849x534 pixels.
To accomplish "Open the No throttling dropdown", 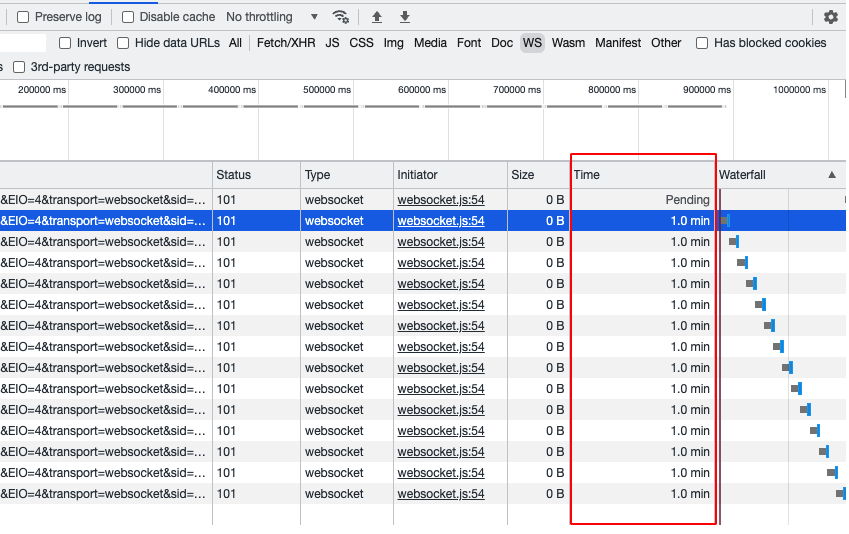I will 272,17.
